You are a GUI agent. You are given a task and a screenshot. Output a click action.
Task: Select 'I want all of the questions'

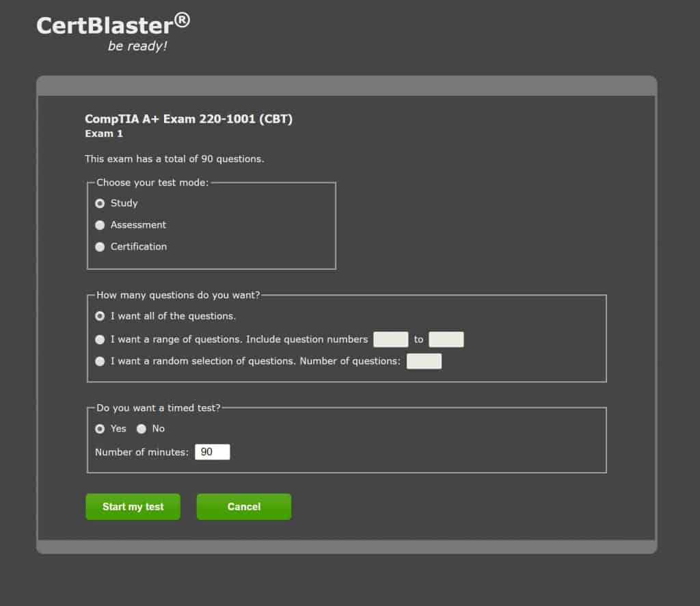tap(100, 316)
